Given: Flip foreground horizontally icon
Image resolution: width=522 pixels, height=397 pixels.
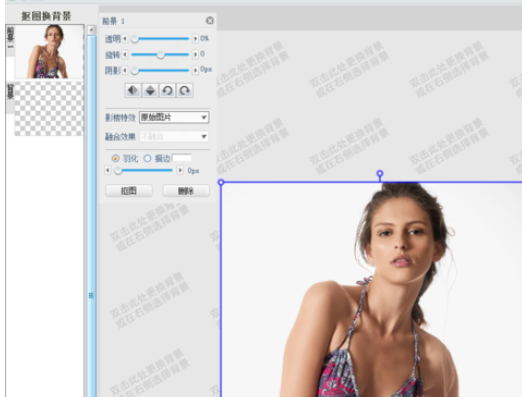Looking at the screenshot, I should [x=133, y=90].
